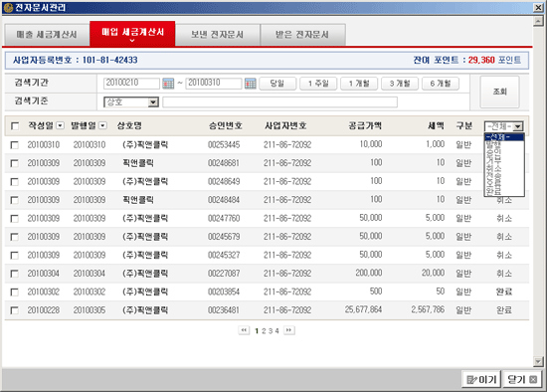This screenshot has width=547, height=392.
Task: Click the 조회 search button
Action: point(499,92)
